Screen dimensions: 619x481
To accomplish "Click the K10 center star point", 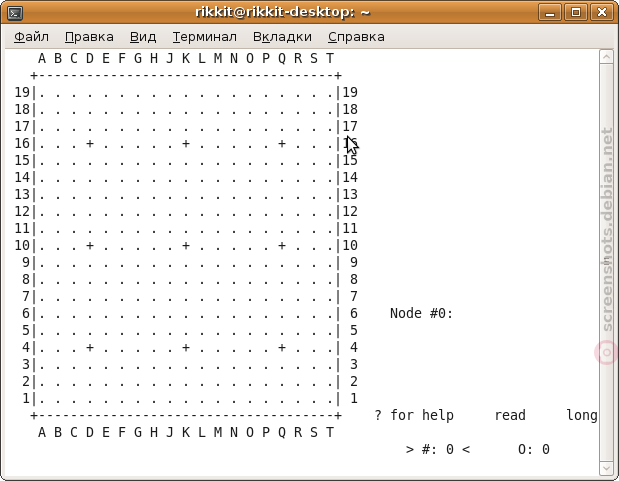I will tap(186, 246).
